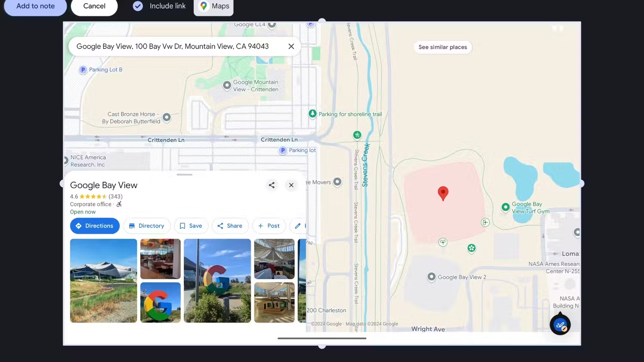Image resolution: width=644 pixels, height=362 pixels.
Task: Close the Google Bay View place card
Action: point(291,185)
